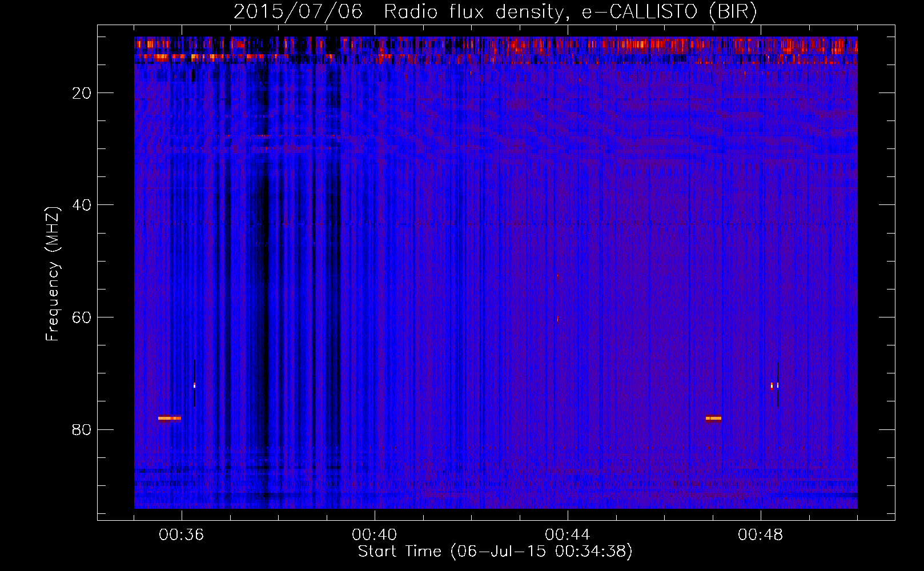Click the 40 MHz frequency tick label
Image resolution: width=924 pixels, height=571 pixels.
[82, 205]
